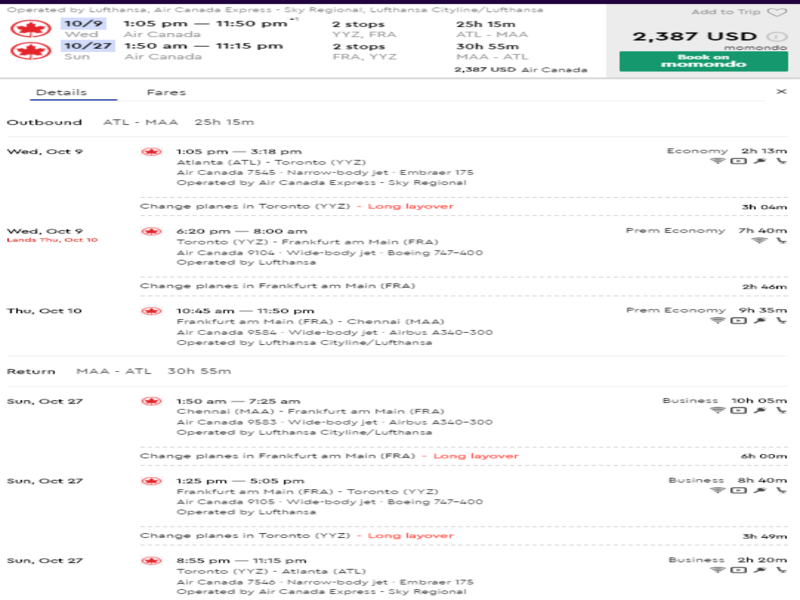Switch to the Details tab
Image resolution: width=800 pixels, height=600 pixels.
pyautogui.click(x=62, y=92)
